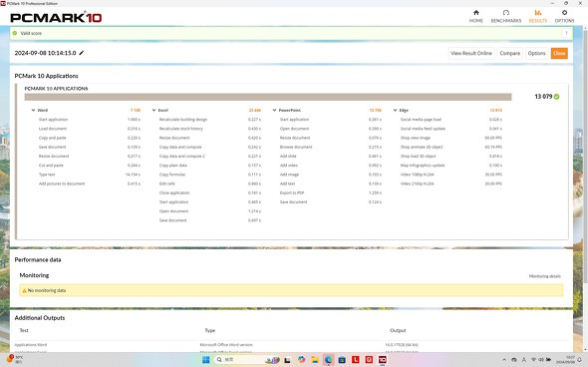The height and width of the screenshot is (367, 588).
Task: Collapse the Edge results group
Action: pos(395,111)
